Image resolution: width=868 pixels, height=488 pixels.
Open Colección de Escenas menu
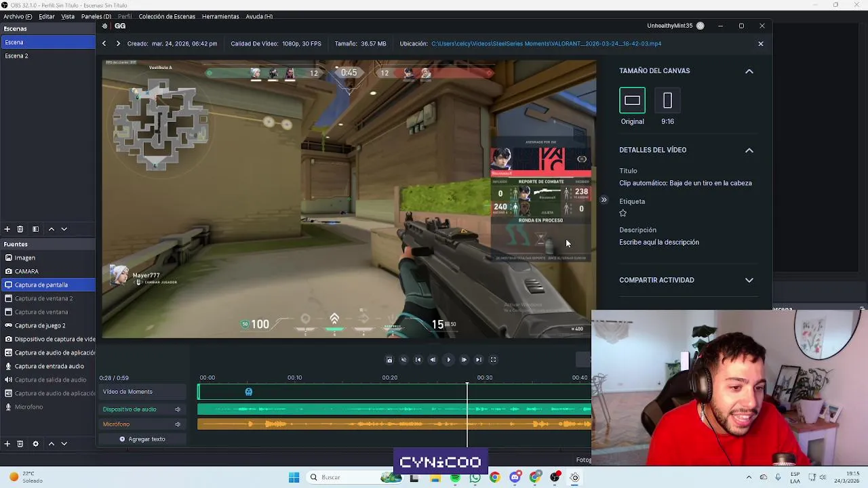(x=167, y=16)
